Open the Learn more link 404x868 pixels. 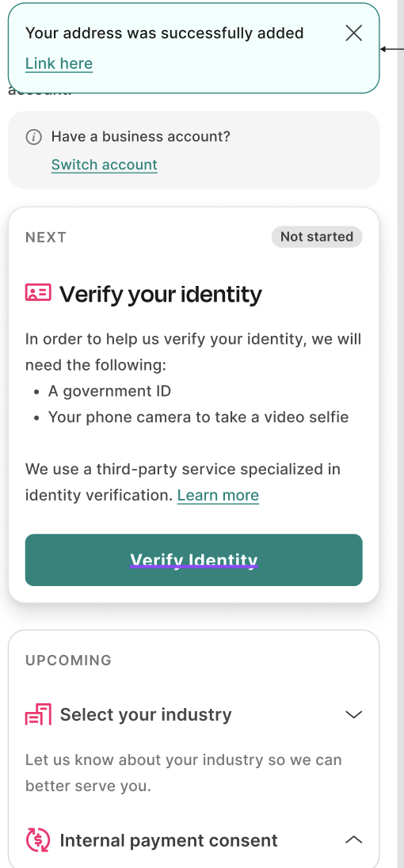pos(218,495)
